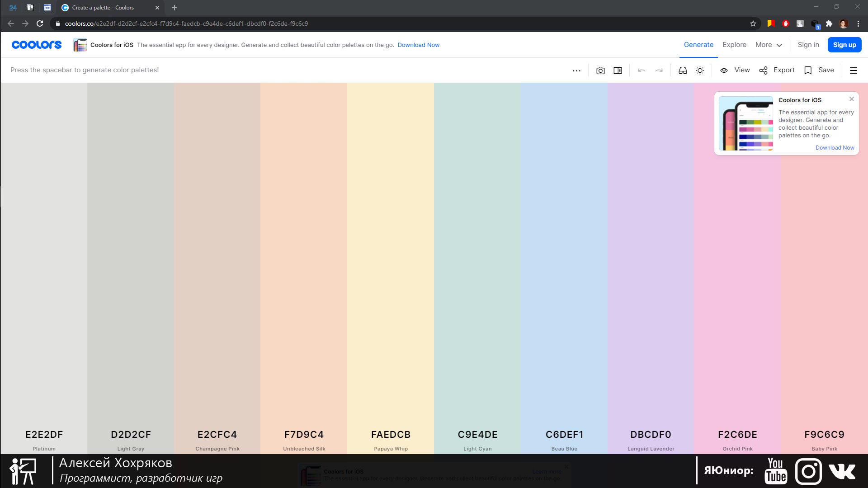The width and height of the screenshot is (868, 488).
Task: Click the view layout toggle icon
Action: (x=618, y=70)
